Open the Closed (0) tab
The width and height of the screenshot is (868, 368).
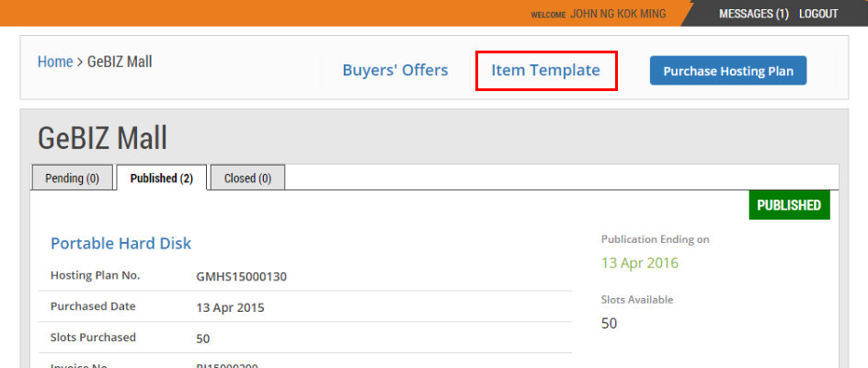[x=247, y=178]
